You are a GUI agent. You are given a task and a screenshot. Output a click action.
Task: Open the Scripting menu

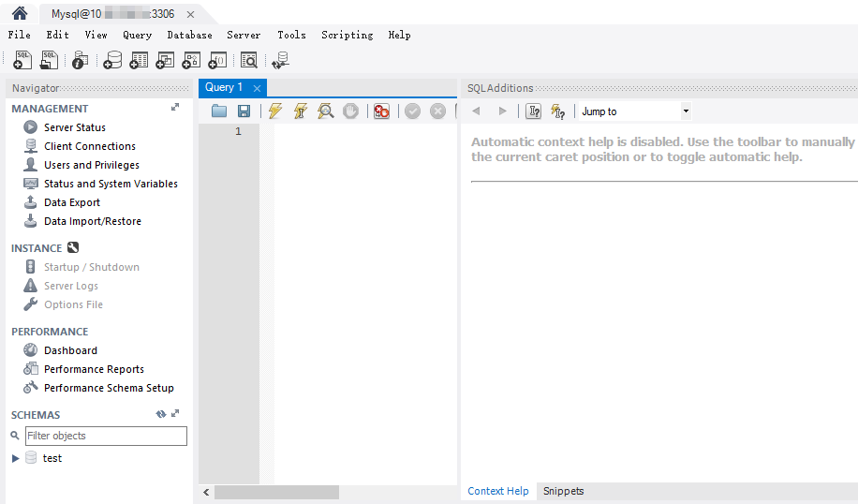(x=347, y=35)
